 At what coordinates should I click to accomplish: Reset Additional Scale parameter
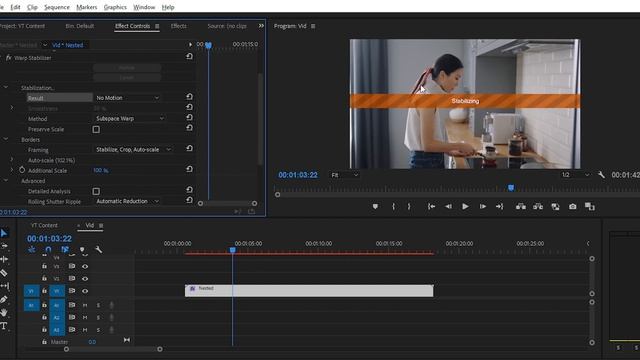click(189, 169)
